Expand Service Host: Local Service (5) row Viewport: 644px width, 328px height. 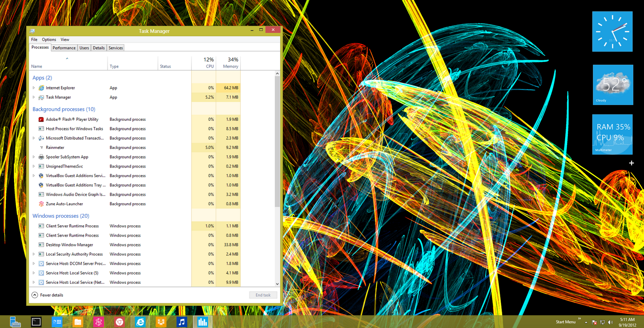[34, 273]
